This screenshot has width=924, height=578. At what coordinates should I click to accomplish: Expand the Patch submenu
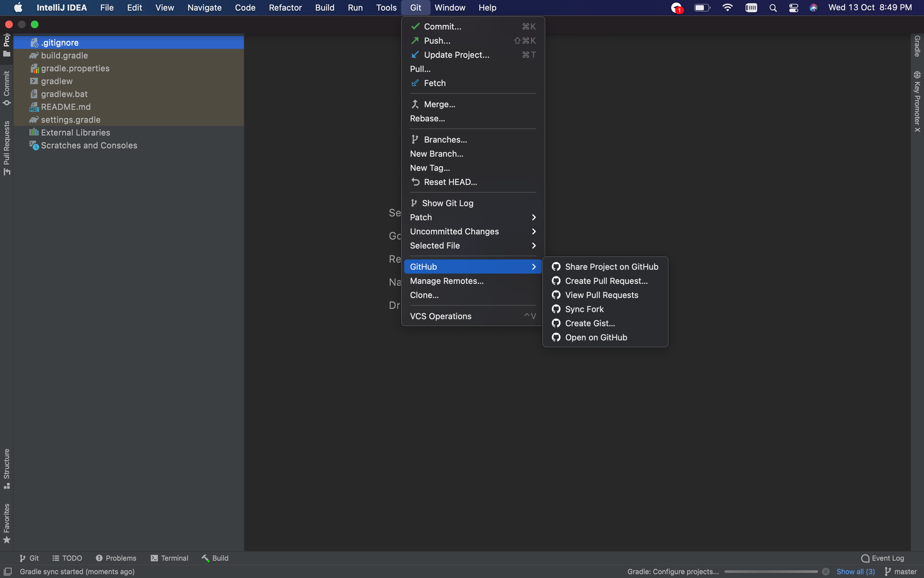click(473, 217)
